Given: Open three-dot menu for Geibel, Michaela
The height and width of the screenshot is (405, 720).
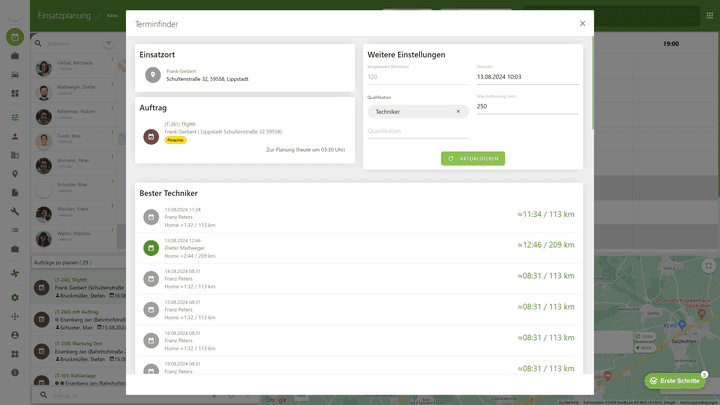Looking at the screenshot, I should [x=112, y=60].
